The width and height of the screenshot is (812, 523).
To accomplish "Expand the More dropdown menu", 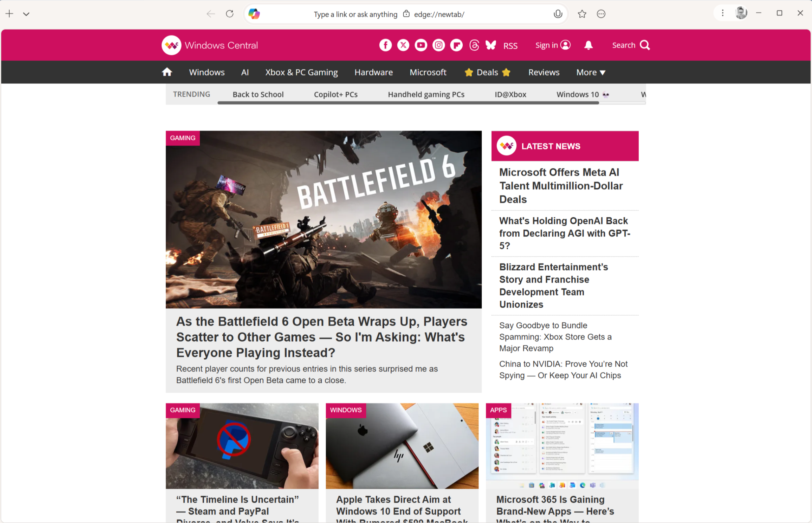I will tap(591, 72).
